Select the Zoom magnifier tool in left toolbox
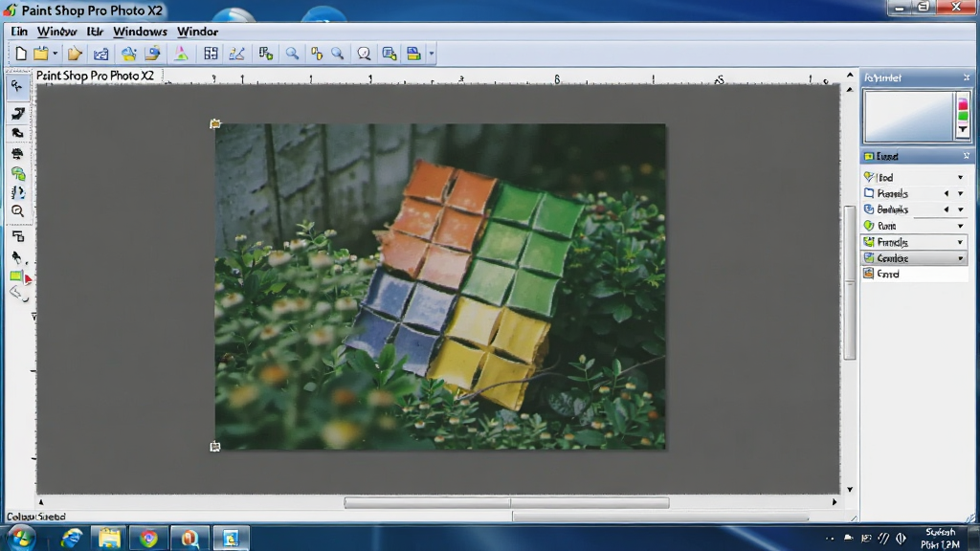Viewport: 980px width, 551px height. (x=17, y=211)
